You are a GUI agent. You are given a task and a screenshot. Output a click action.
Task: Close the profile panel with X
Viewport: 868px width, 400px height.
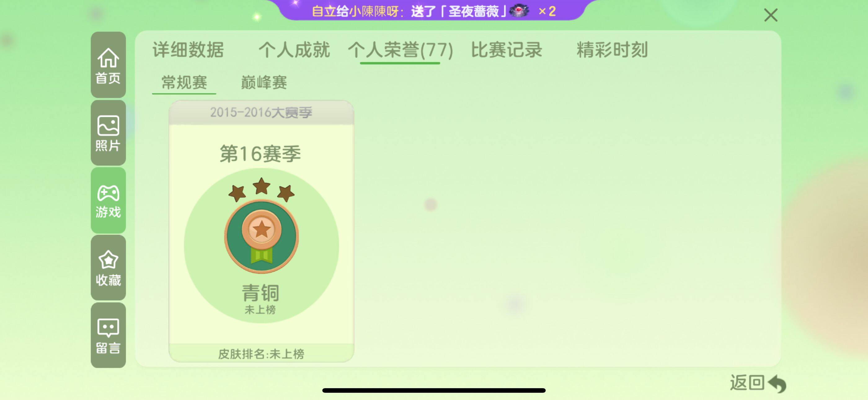771,15
